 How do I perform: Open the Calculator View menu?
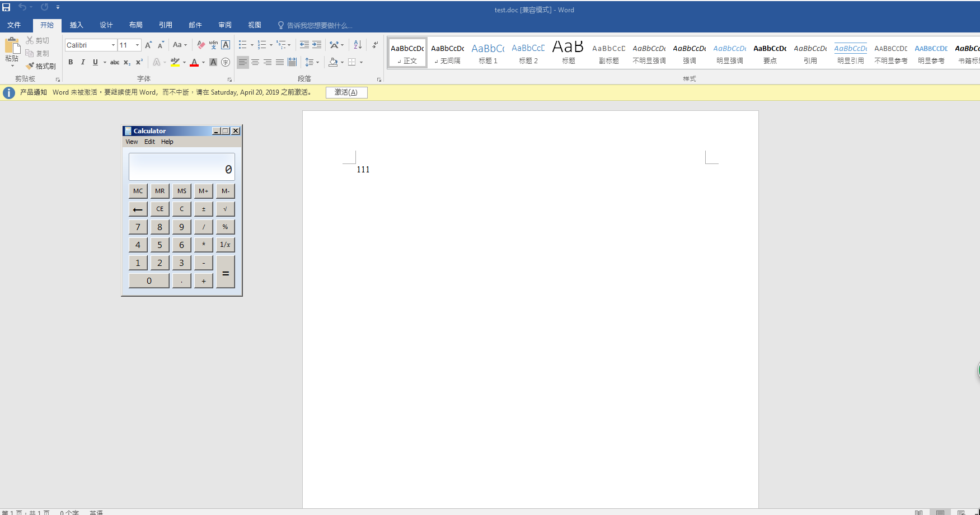(132, 142)
